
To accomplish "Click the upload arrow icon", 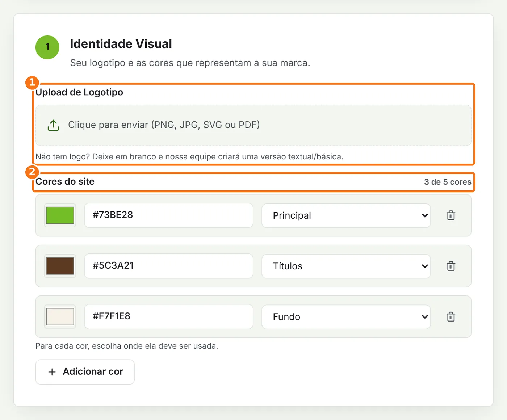I will (x=53, y=125).
